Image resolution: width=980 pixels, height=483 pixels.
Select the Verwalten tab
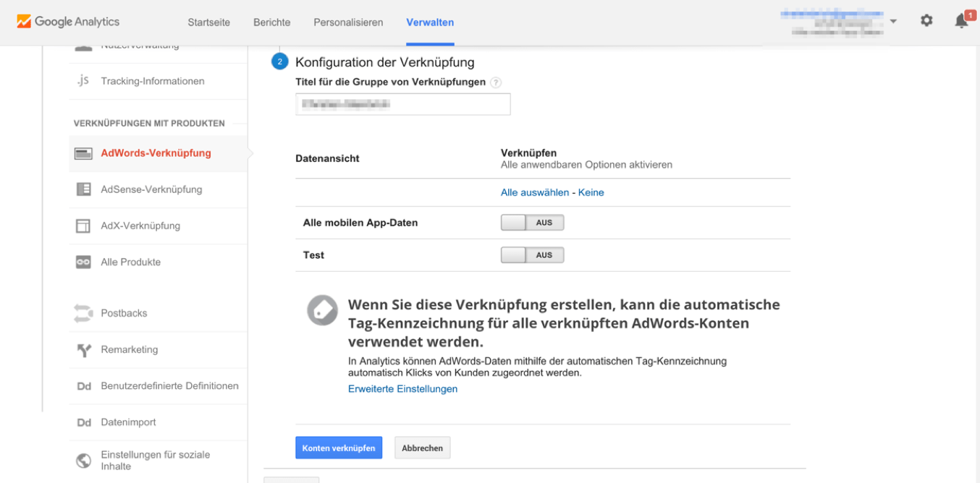430,22
